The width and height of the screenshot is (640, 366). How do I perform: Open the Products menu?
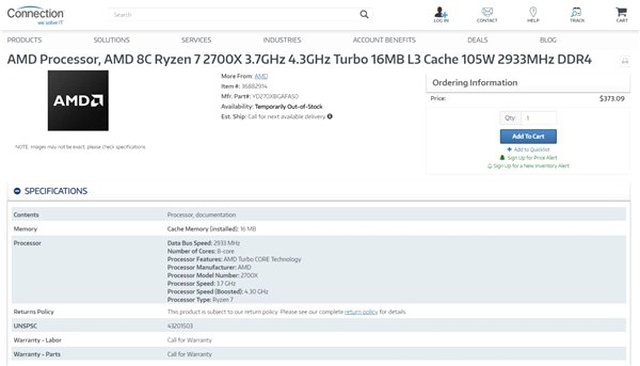pos(24,40)
